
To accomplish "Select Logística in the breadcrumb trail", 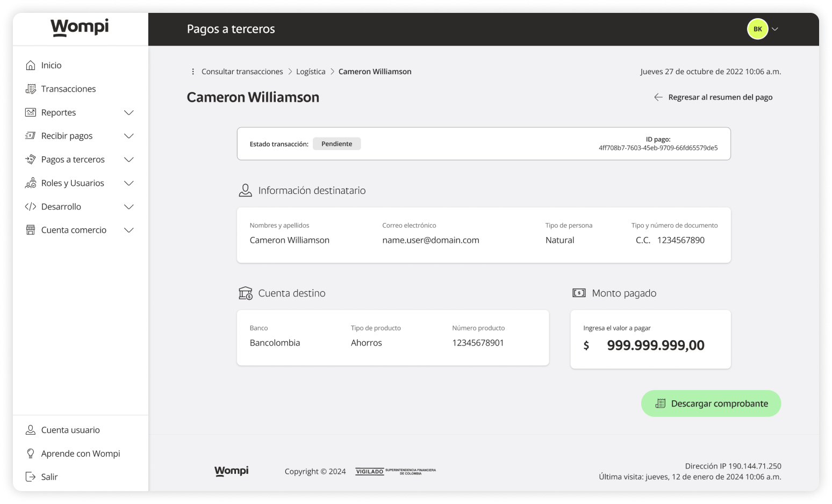I will (311, 71).
